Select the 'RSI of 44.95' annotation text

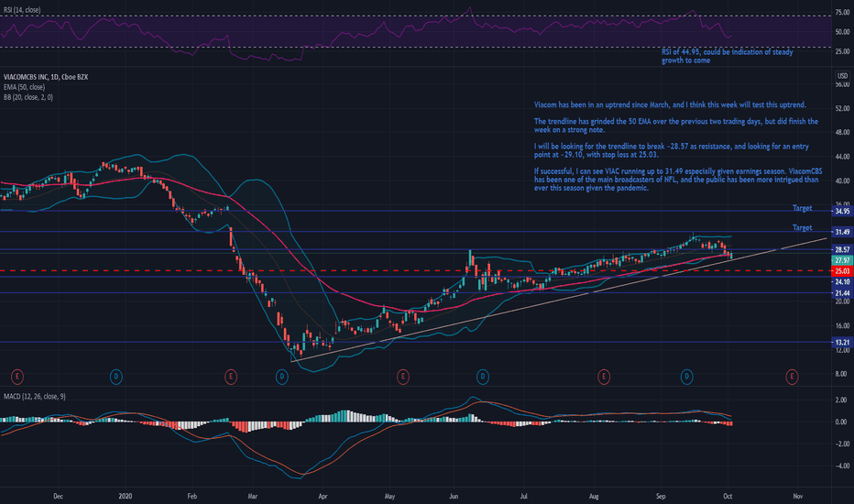pyautogui.click(x=728, y=56)
